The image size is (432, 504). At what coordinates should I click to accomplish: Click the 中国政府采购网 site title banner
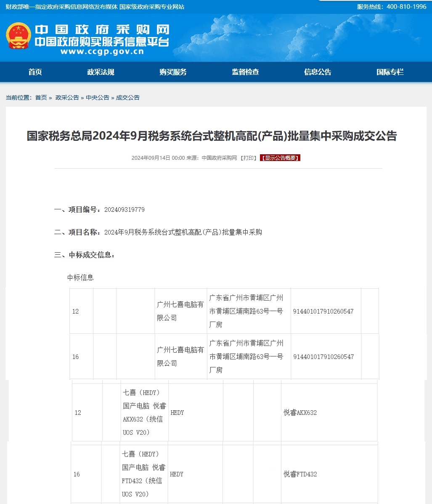(x=102, y=29)
